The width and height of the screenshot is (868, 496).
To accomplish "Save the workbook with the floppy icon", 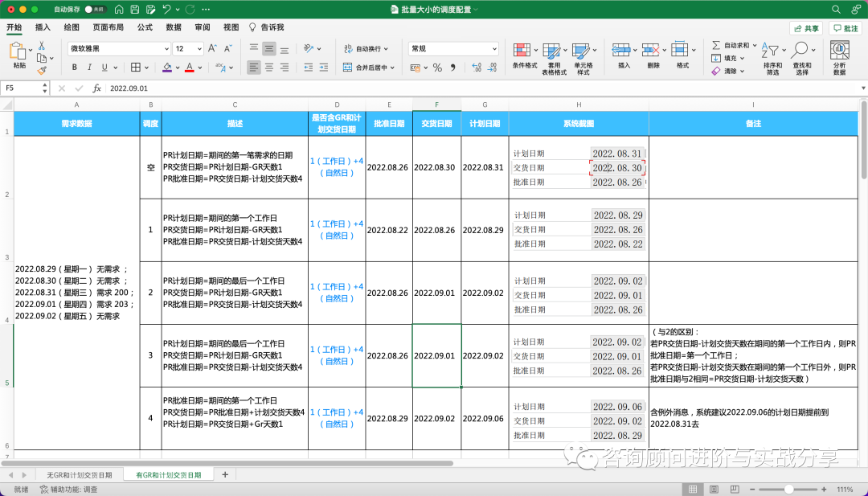I will click(134, 10).
